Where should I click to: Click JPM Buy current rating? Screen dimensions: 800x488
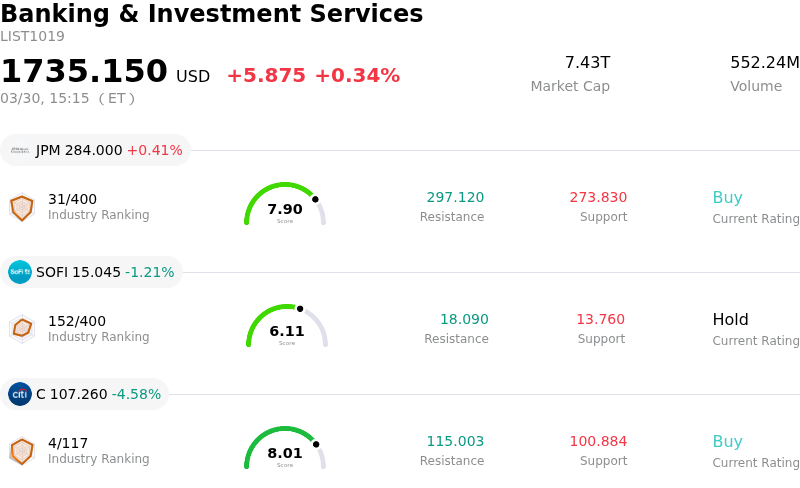point(727,198)
